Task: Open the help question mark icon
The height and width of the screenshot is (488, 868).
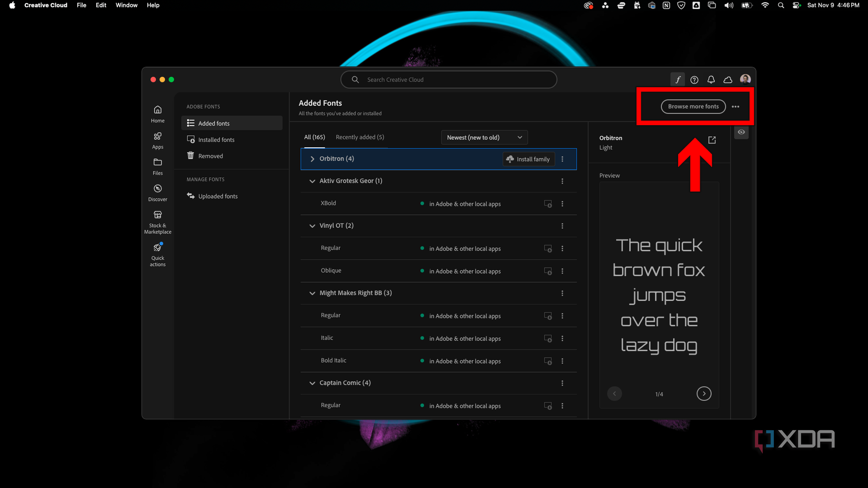Action: 694,79
